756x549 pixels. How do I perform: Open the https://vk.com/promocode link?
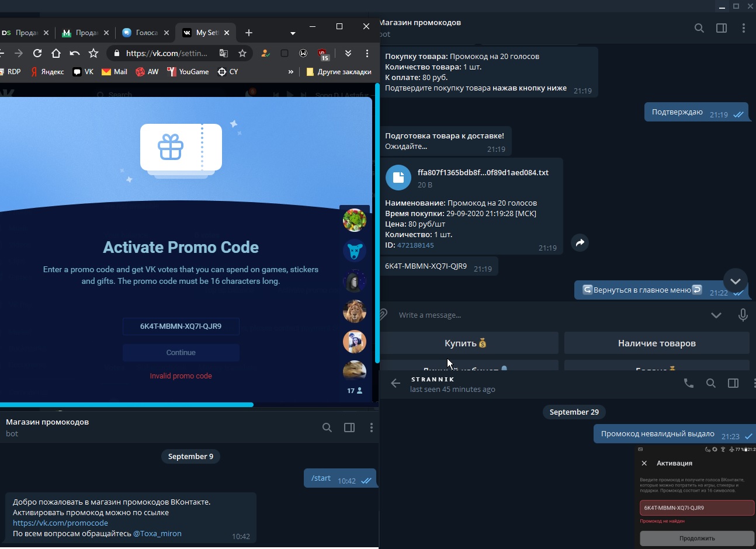coord(60,523)
